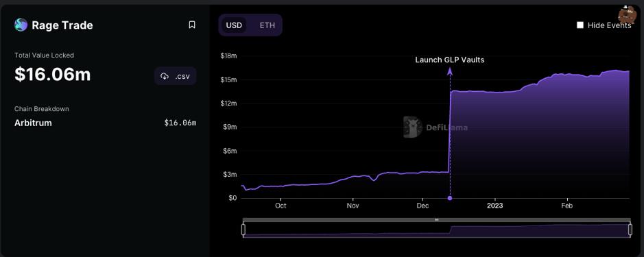
Task: Click the Chain Breakdown label
Action: pos(41,109)
